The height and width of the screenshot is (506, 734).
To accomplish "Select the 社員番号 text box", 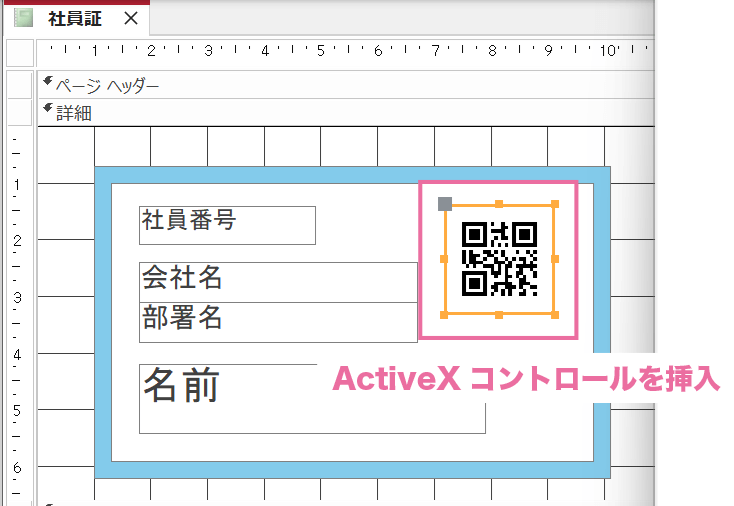I will click(x=228, y=225).
